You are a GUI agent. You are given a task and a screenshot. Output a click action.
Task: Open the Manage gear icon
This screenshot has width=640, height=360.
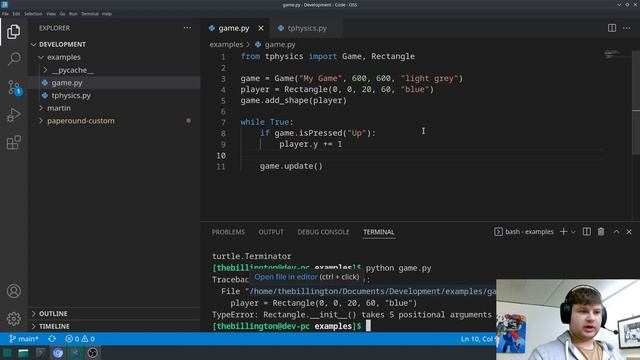[x=13, y=319]
